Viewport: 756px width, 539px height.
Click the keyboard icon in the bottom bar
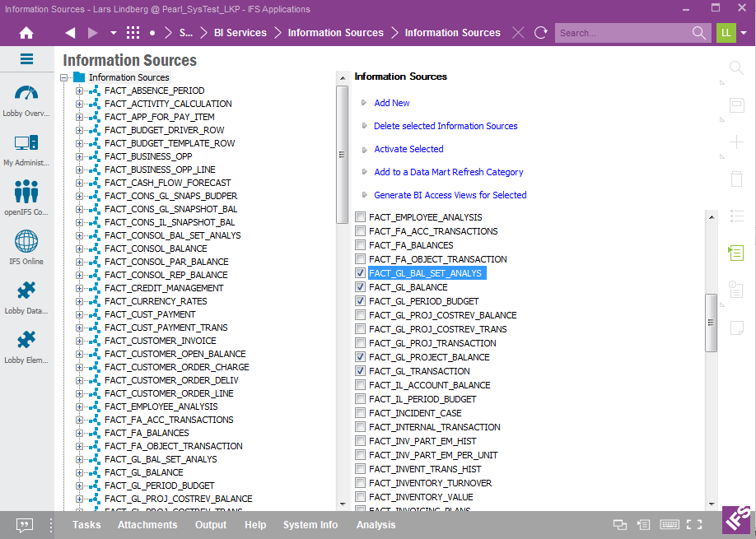tap(670, 524)
